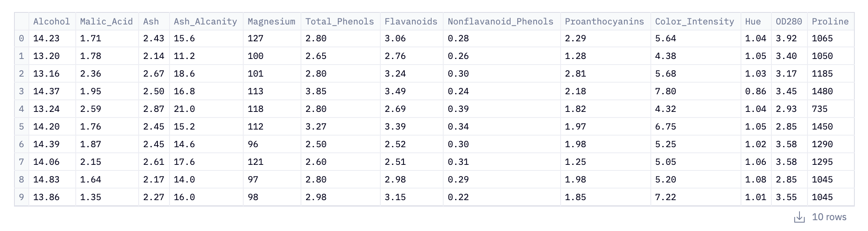Image resolution: width=868 pixels, height=231 pixels.
Task: Select the Malic_Acid column header
Action: (x=107, y=22)
